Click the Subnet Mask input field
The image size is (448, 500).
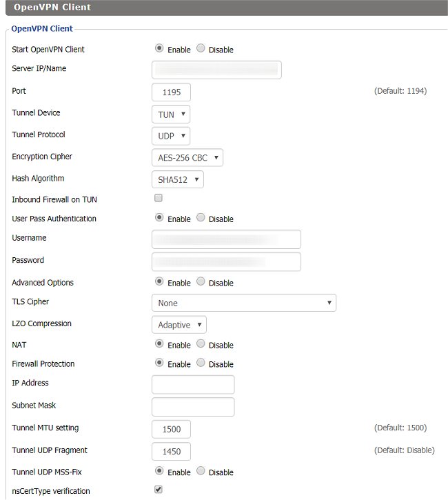point(193,407)
